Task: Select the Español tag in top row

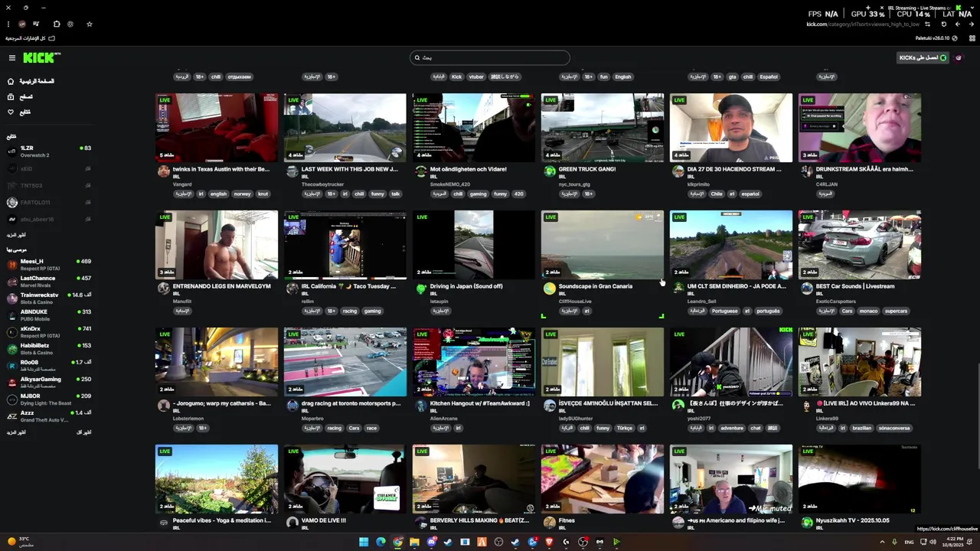Action: click(769, 77)
